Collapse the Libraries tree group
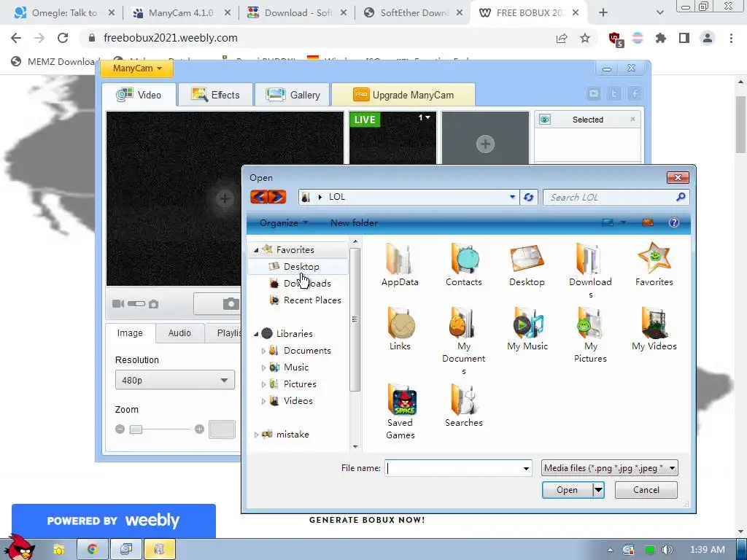Image resolution: width=747 pixels, height=560 pixels. point(256,334)
